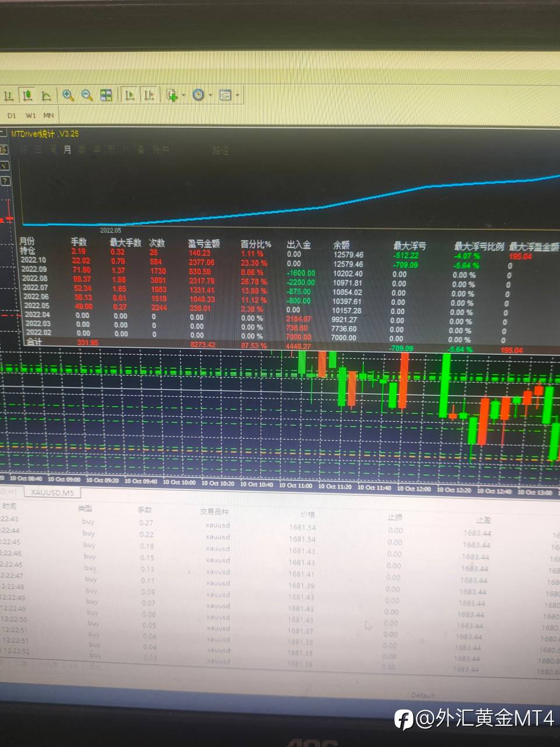The image size is (560, 747).
Task: Toggle the chart shift button
Action: (149, 95)
